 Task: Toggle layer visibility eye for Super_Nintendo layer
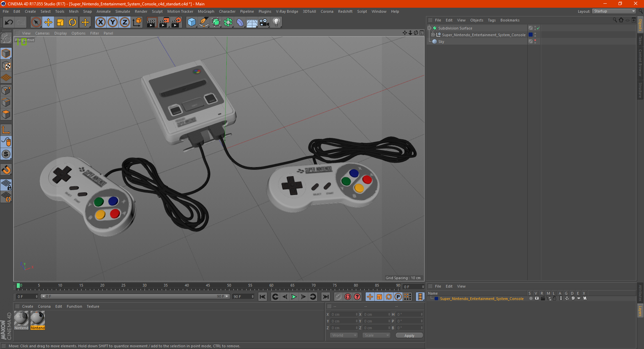[537, 298]
